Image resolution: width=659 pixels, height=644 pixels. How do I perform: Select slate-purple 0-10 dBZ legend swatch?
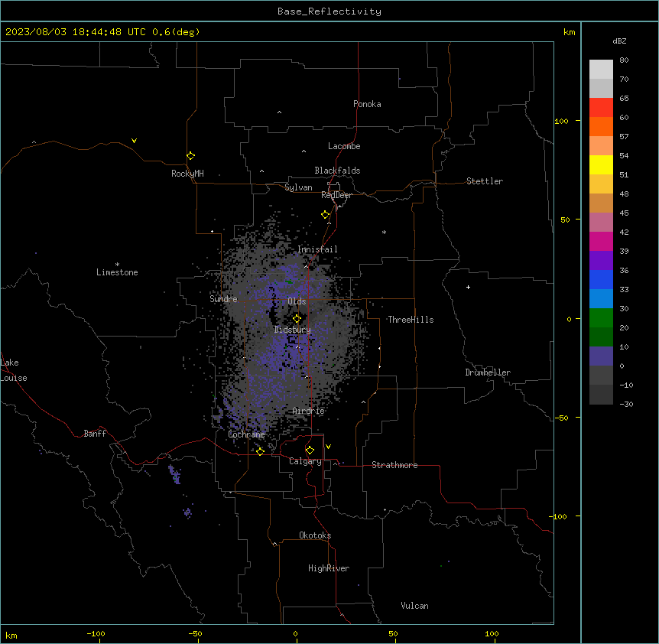pyautogui.click(x=601, y=356)
